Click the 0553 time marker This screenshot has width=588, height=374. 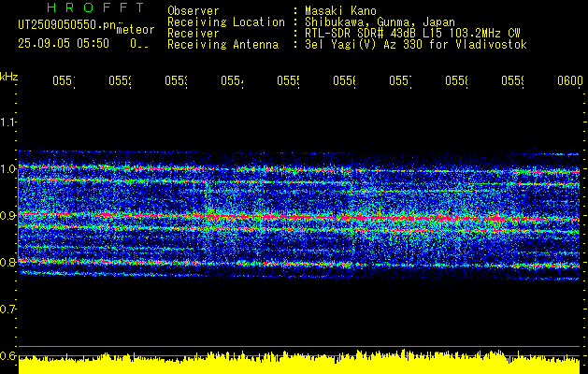(177, 80)
